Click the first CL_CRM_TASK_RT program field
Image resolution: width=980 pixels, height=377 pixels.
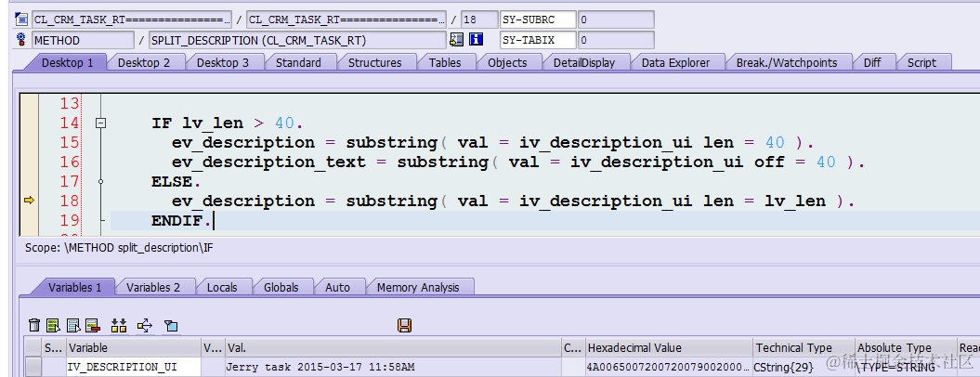132,19
